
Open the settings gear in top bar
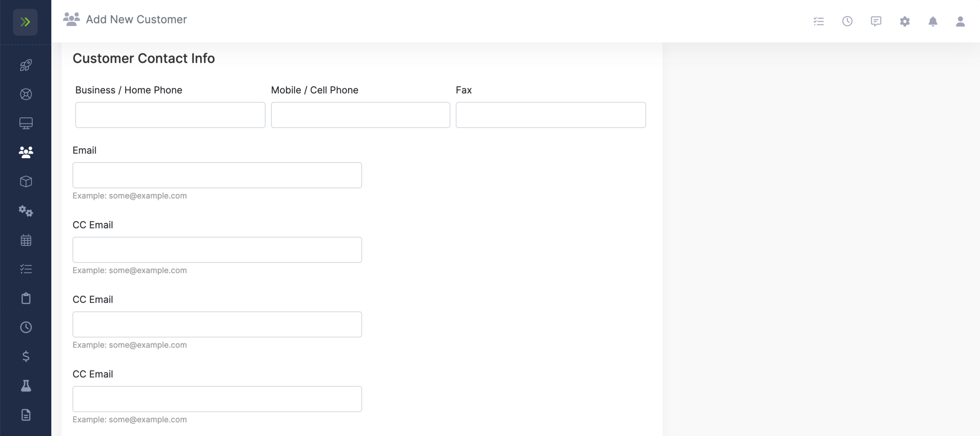[905, 21]
